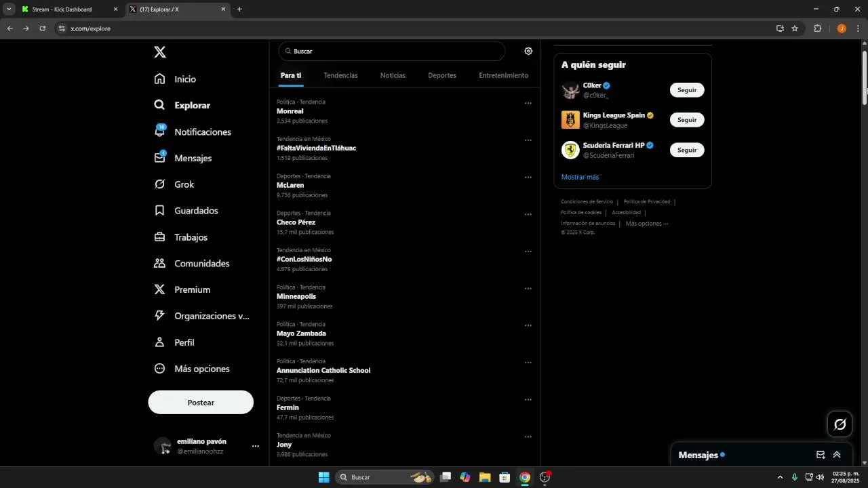868x488 pixels.
Task: Open Información de anuncios link
Action: [x=588, y=223]
